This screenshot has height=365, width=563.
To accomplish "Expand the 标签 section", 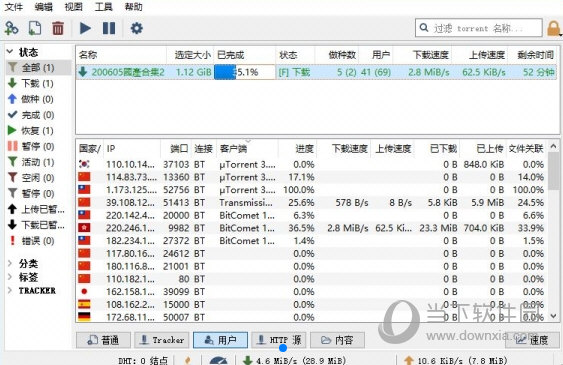I will pyautogui.click(x=10, y=277).
